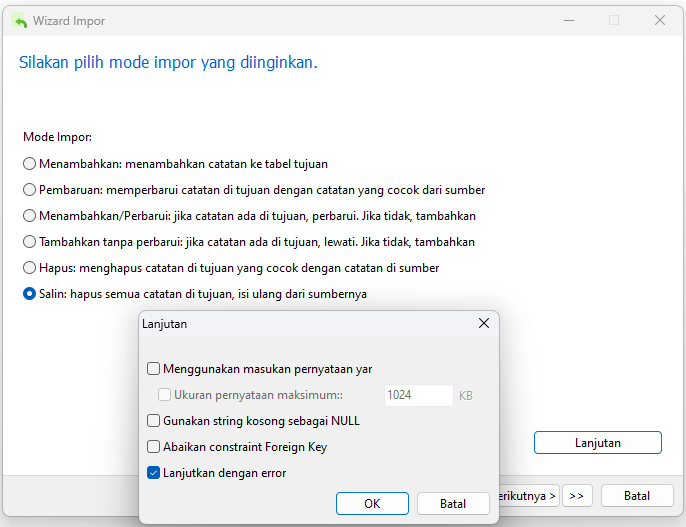Click the >> skip-to-end button

[x=577, y=496]
